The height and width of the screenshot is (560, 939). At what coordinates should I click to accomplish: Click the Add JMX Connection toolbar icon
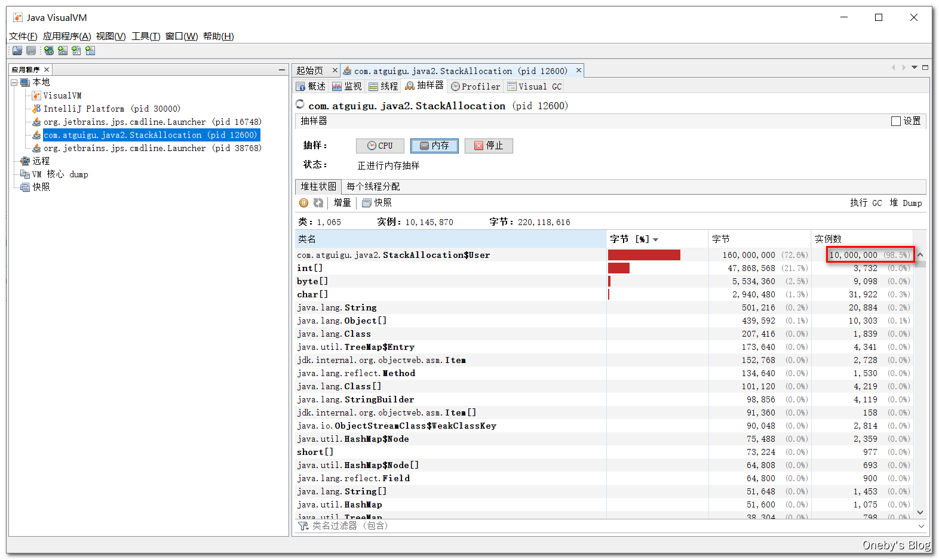(x=62, y=51)
